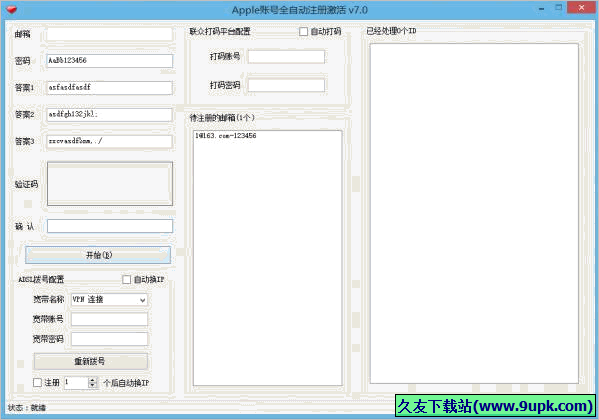This screenshot has height=420, width=599.
Task: Click the 密码 field containing AaBb123456
Action: (110, 61)
